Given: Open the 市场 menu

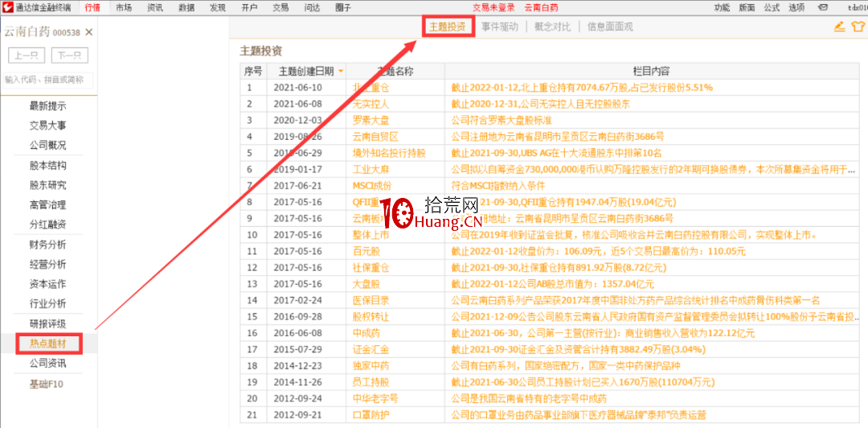Looking at the screenshot, I should 124,8.
